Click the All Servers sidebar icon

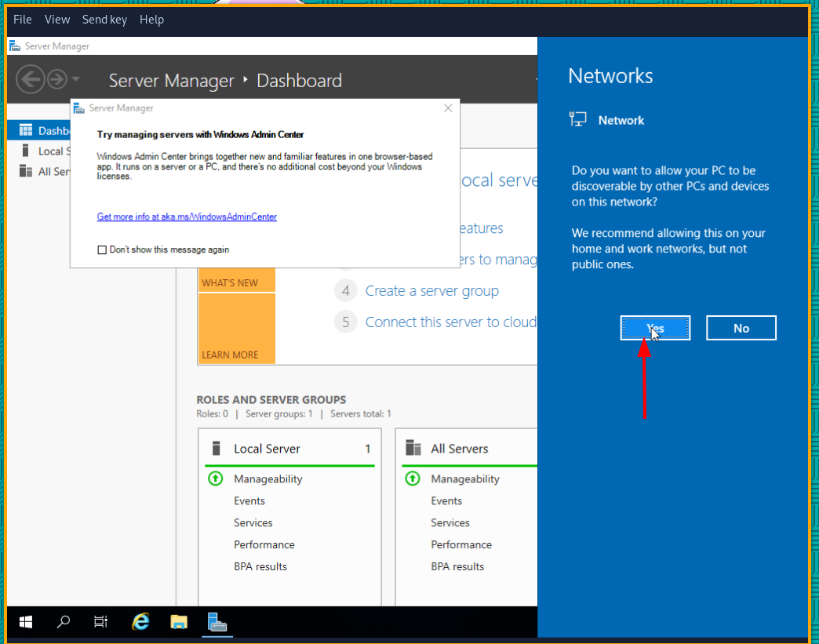click(26, 171)
